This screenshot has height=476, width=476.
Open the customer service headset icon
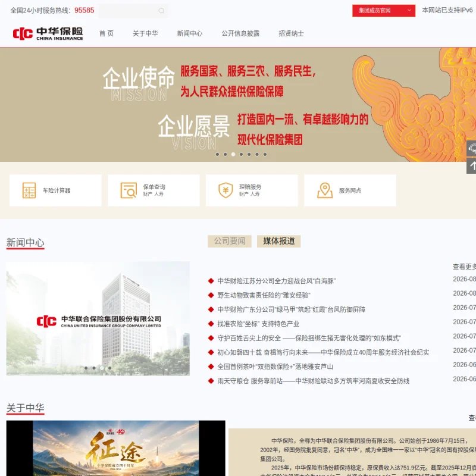[471, 149]
